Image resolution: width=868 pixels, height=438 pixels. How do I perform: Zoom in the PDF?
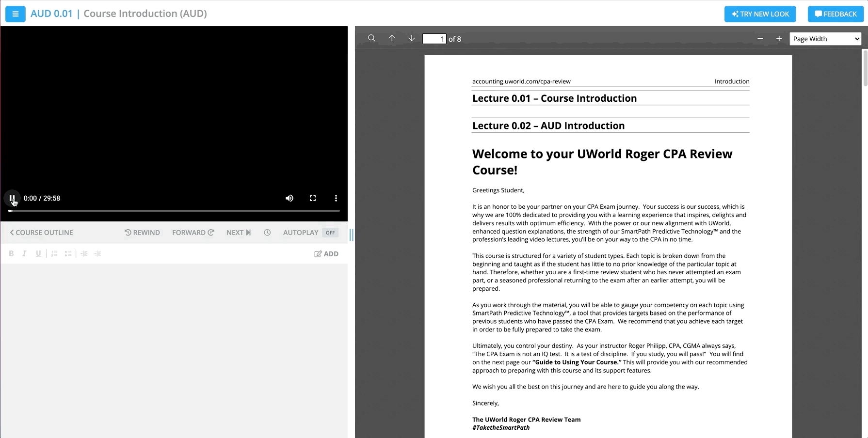[779, 39]
